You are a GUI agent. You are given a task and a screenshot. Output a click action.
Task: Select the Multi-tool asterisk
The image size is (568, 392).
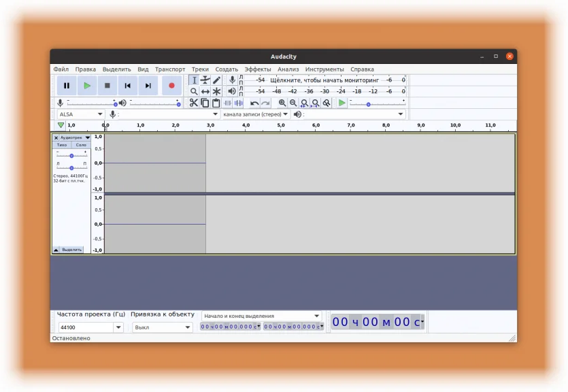216,91
